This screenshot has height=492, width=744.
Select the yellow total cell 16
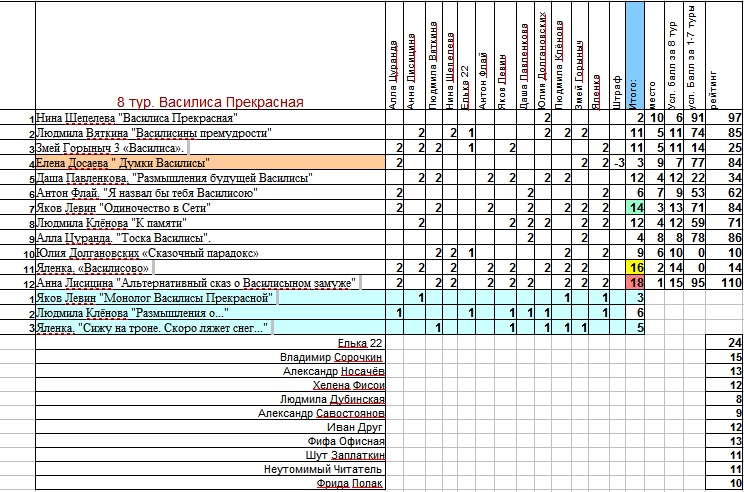coord(635,268)
